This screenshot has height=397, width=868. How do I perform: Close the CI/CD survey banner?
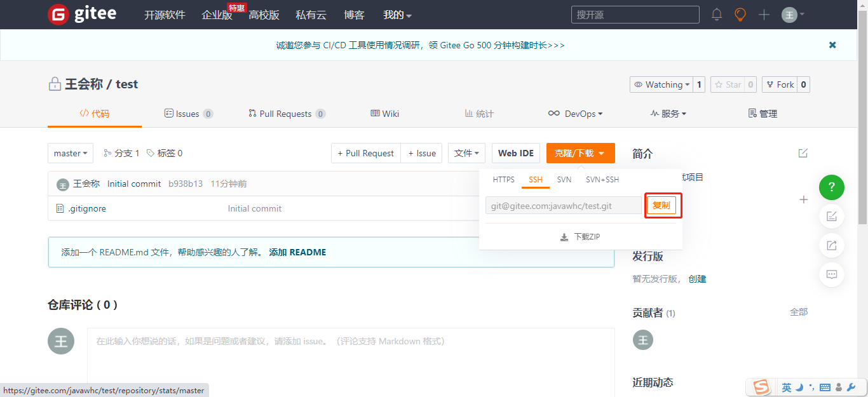coord(832,45)
